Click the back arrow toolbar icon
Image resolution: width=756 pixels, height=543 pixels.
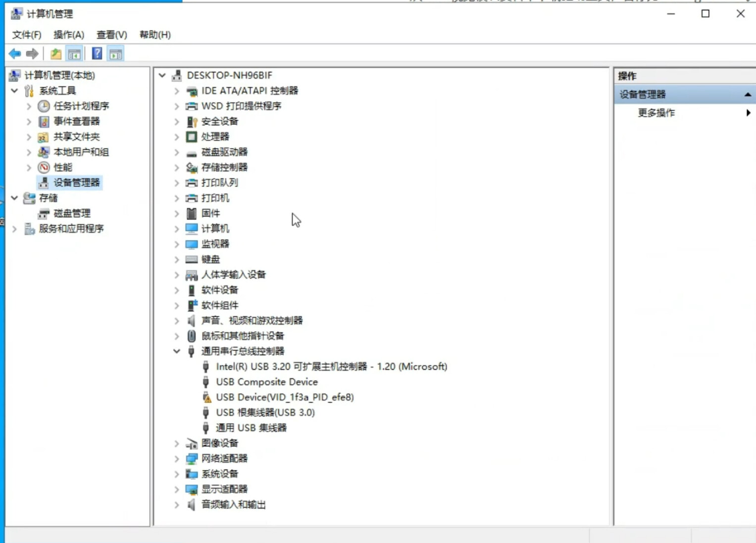point(15,54)
